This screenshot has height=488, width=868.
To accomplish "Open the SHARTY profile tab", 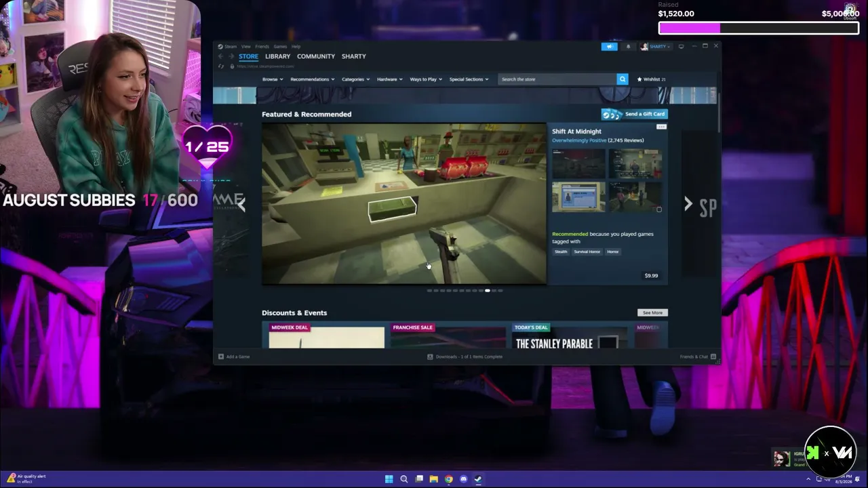I will [x=353, y=56].
